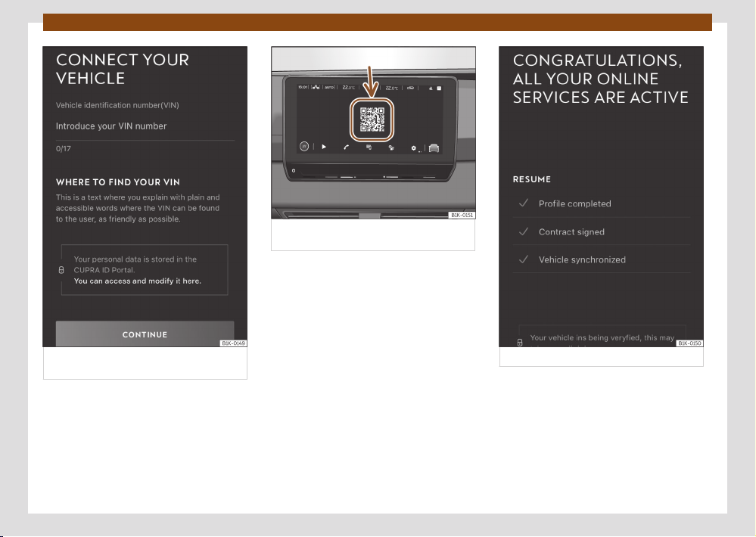Click the lock icon beside the vehicle verification notice
Viewport: 756px width, 537px height.
[x=520, y=343]
